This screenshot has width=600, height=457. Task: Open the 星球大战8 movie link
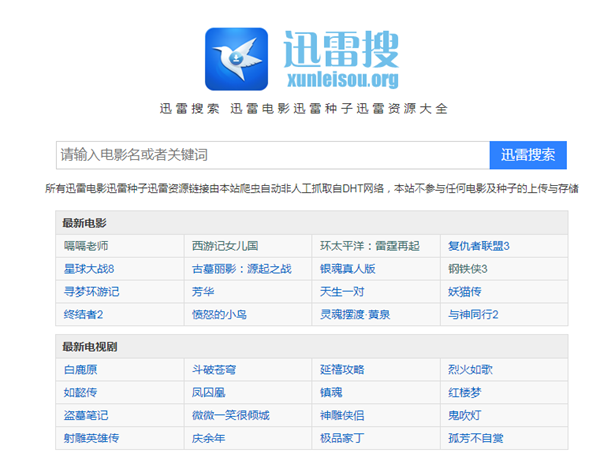click(89, 269)
